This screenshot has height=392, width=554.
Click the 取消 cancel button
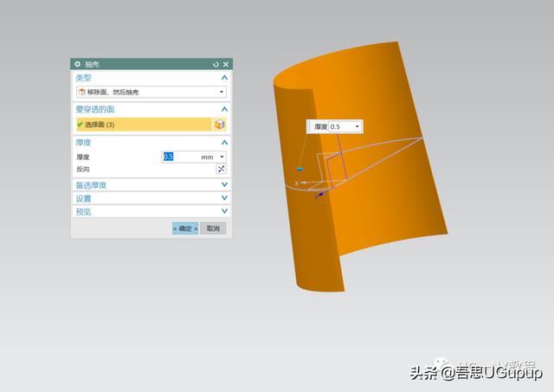tap(213, 228)
